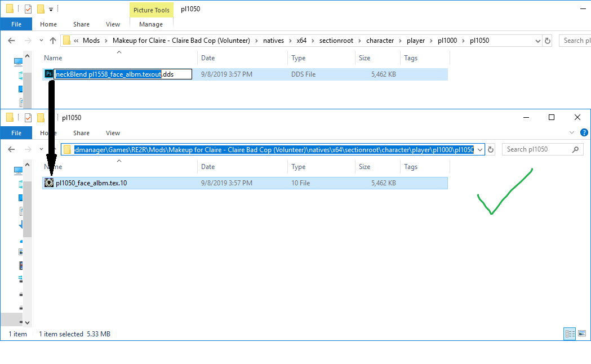Image resolution: width=591 pixels, height=364 pixels.
Task: Open File menu in top window
Action: pyautogui.click(x=16, y=24)
